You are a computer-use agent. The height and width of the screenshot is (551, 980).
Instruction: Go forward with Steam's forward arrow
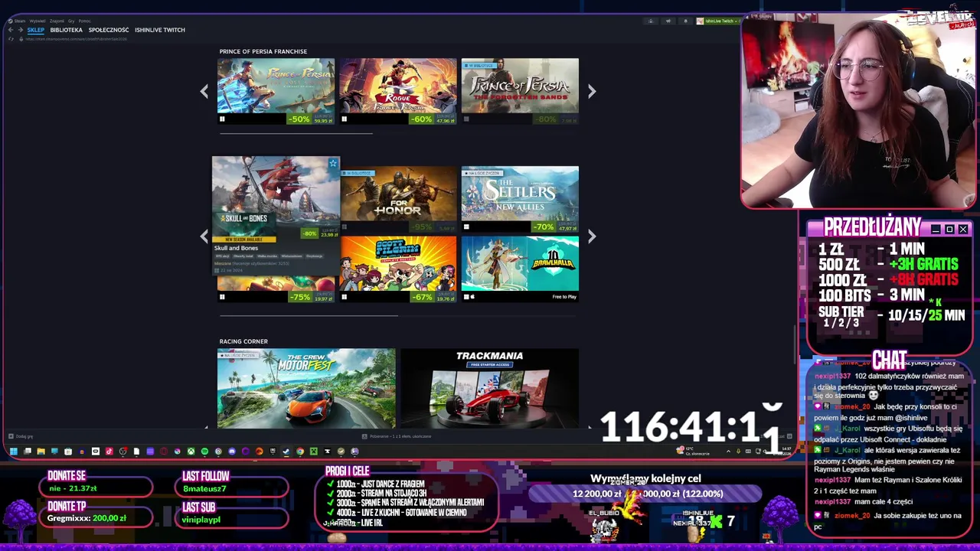tap(21, 30)
